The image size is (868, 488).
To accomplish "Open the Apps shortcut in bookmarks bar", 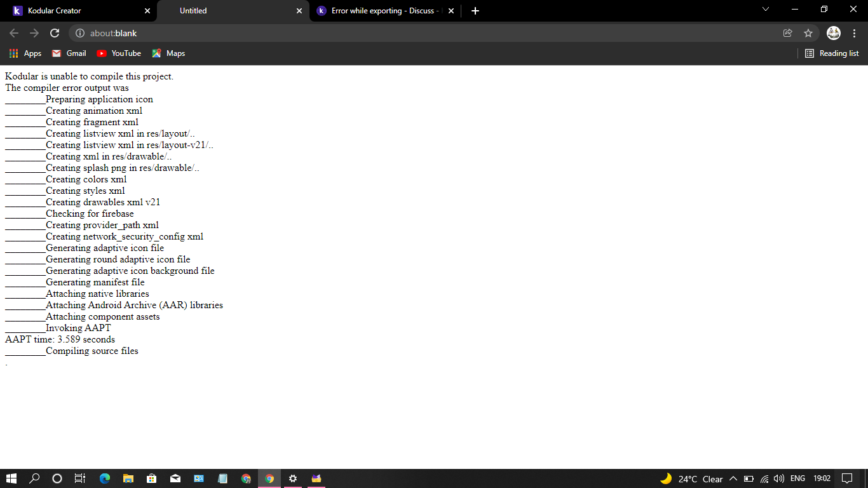I will tap(25, 53).
